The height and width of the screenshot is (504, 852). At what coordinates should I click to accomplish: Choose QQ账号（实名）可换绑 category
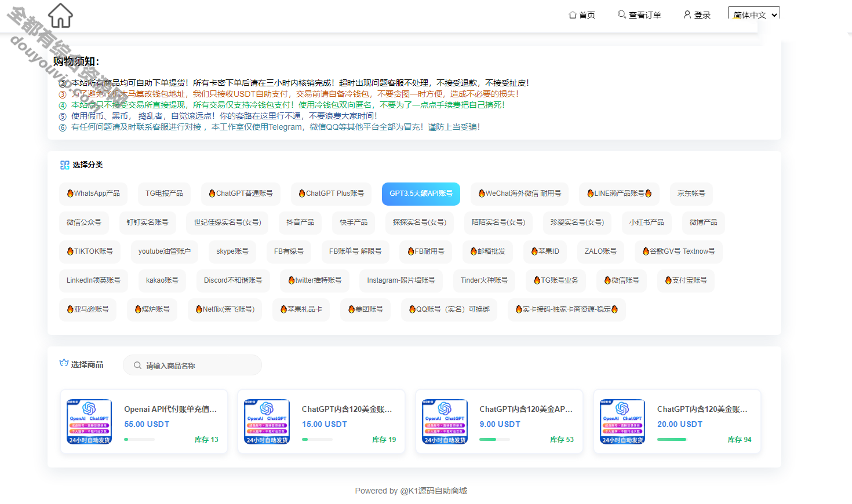(x=449, y=309)
